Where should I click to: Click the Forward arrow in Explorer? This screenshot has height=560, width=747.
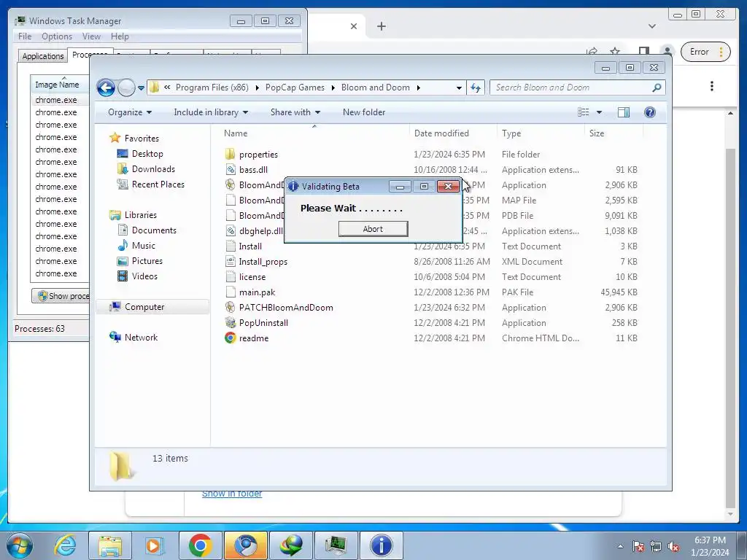click(126, 87)
